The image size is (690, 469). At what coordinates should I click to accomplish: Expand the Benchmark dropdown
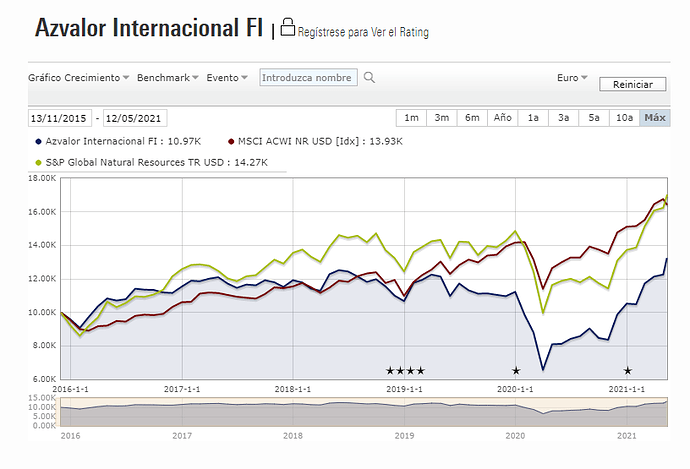[168, 77]
